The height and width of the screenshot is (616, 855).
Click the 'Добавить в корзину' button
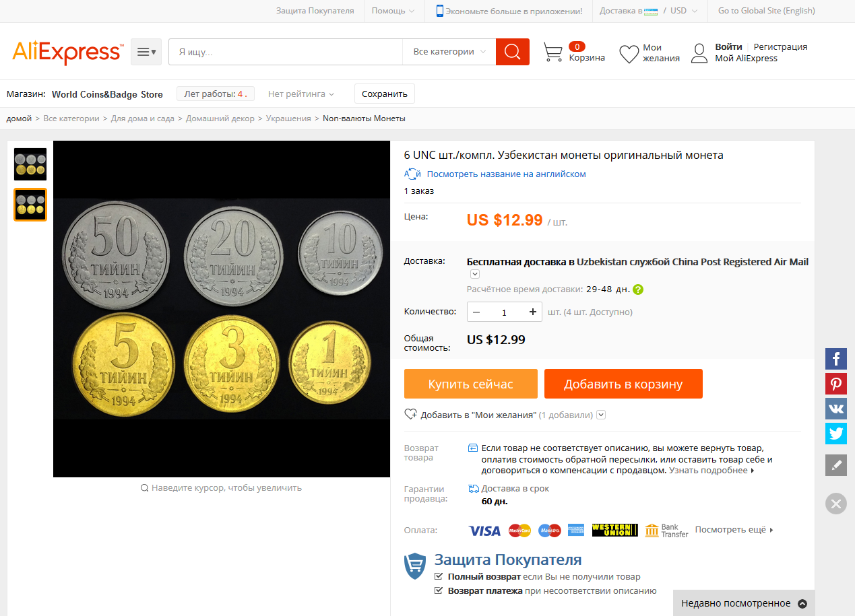623,384
